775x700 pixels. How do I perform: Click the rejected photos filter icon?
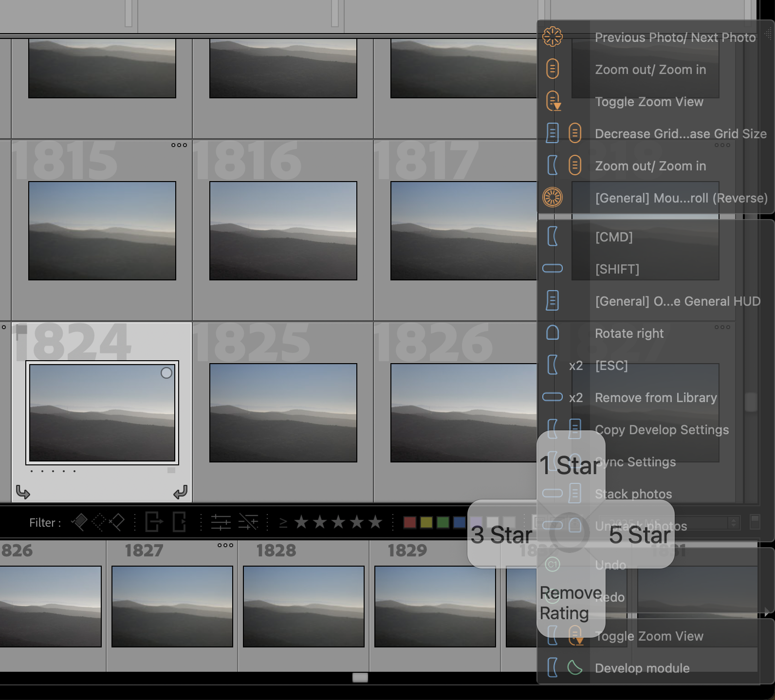pyautogui.click(x=117, y=522)
